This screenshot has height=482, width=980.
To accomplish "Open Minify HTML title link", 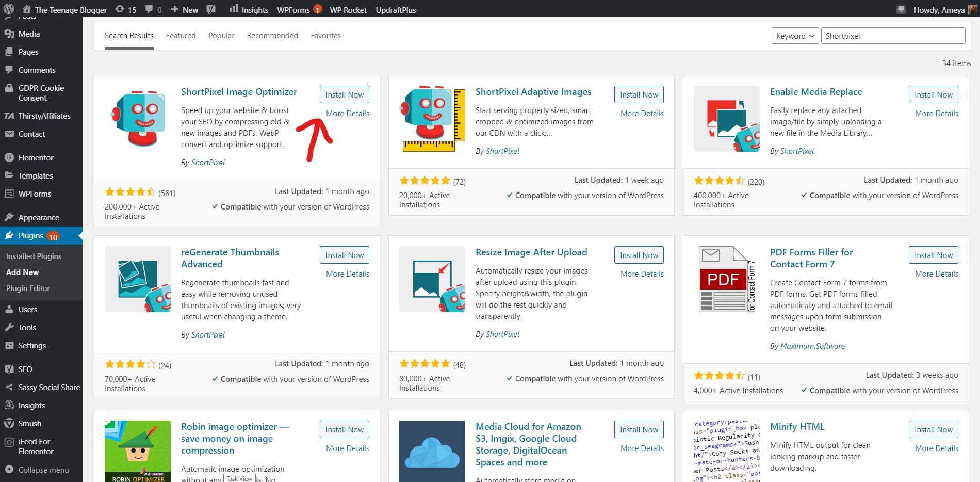I will pos(797,426).
